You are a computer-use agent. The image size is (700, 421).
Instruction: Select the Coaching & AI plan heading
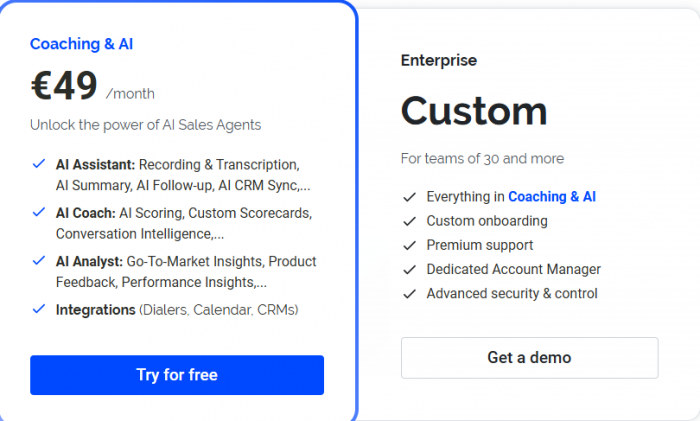(x=81, y=44)
